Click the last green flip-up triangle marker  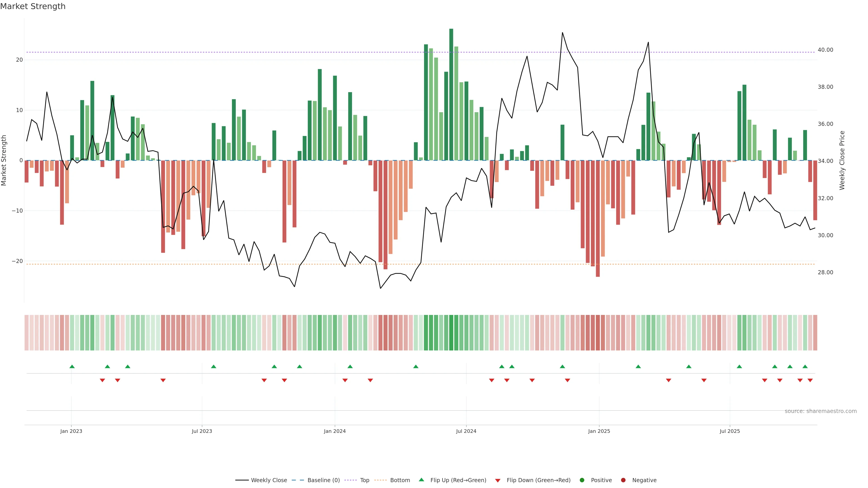pos(805,366)
